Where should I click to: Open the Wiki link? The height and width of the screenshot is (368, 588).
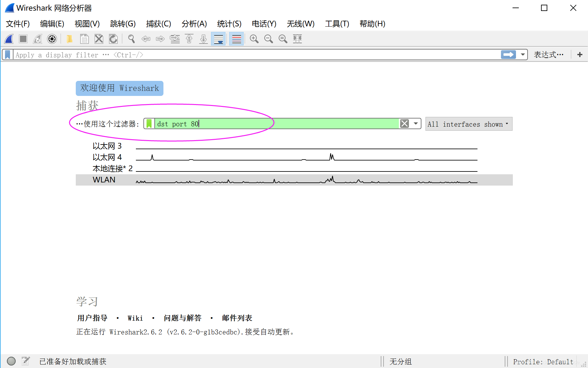click(x=135, y=318)
